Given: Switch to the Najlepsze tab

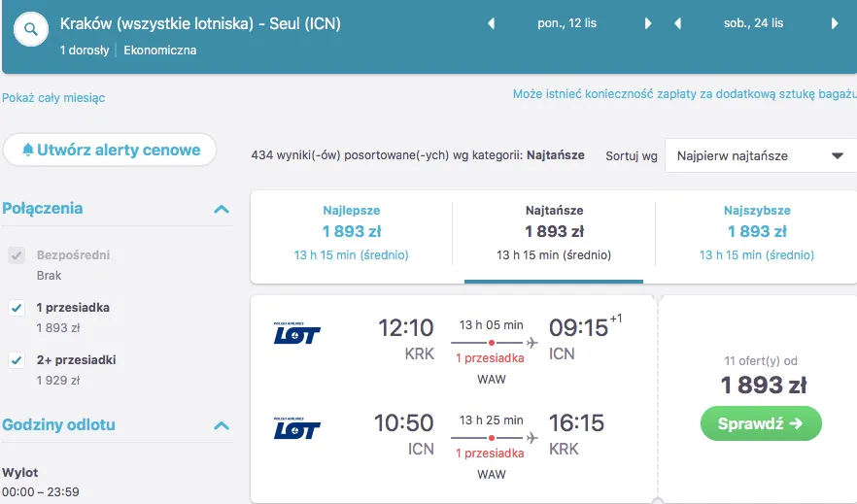Looking at the screenshot, I should tap(352, 232).
